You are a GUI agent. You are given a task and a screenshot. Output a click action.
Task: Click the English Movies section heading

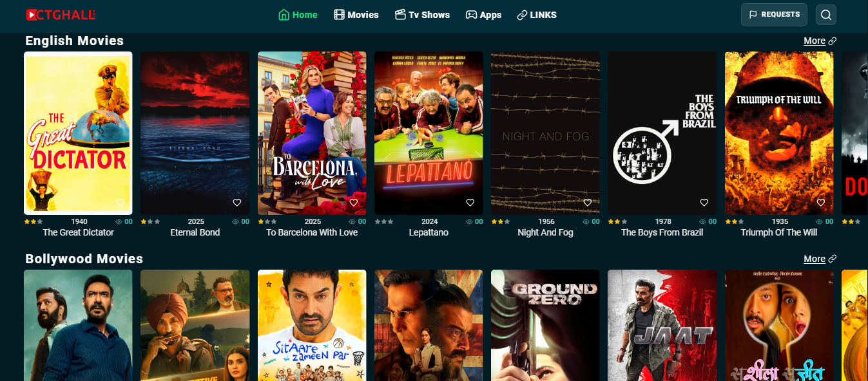[74, 41]
